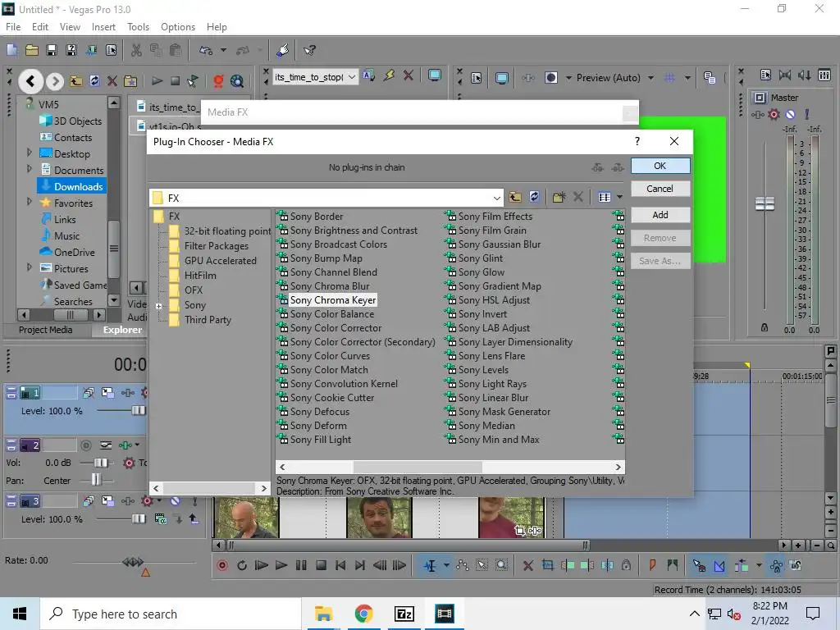
Task: Click the Open folder toolbar icon
Action: (32, 50)
